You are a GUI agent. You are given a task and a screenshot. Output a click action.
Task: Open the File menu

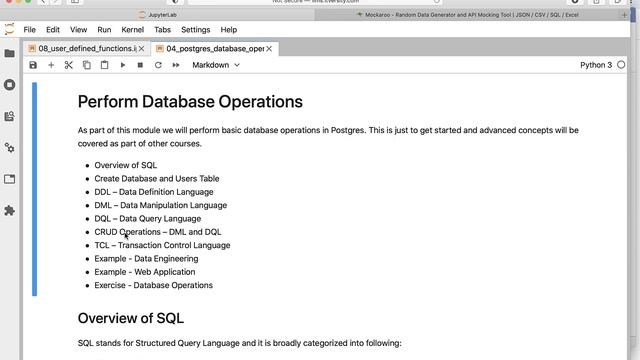[29, 30]
